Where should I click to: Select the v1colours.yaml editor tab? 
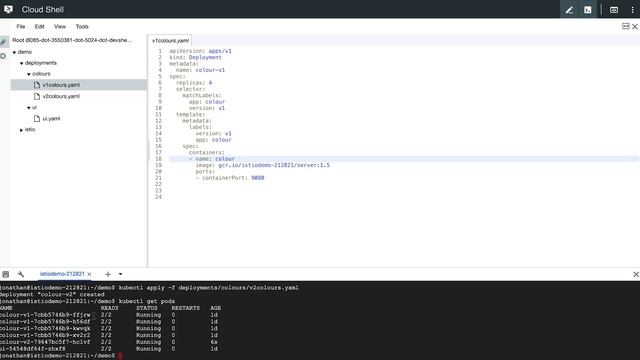click(x=170, y=40)
